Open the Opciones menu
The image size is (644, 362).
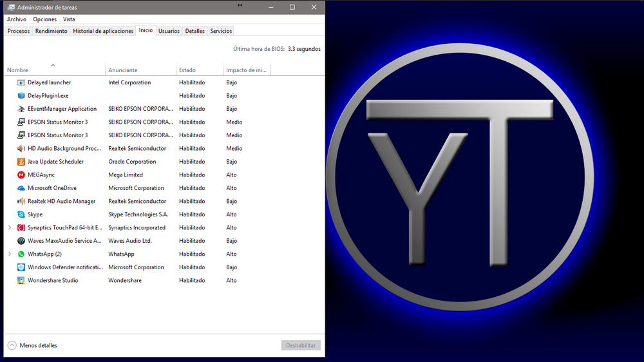(45, 19)
